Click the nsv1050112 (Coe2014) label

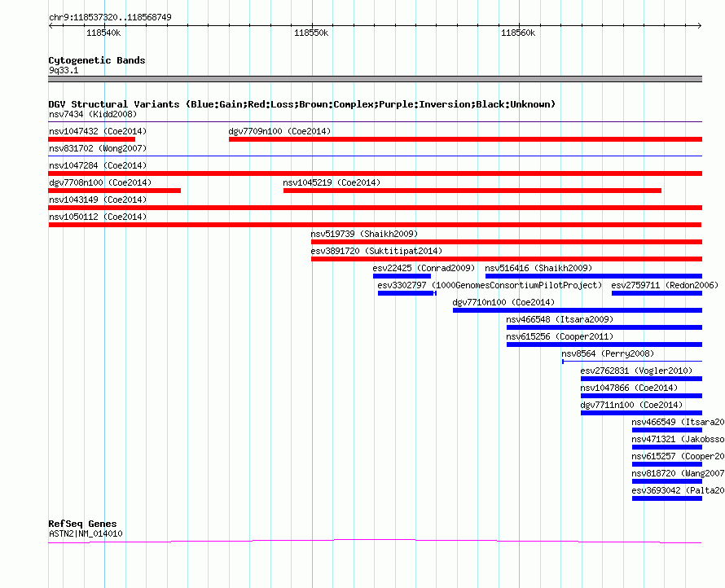[x=98, y=217]
